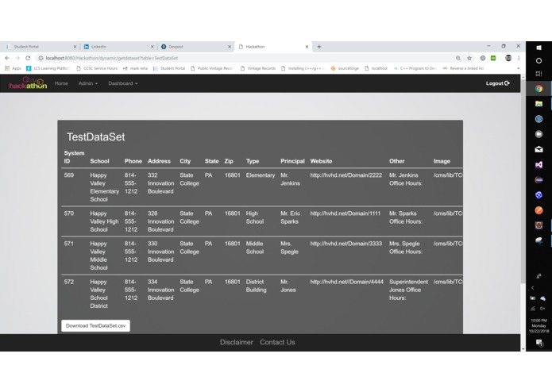Open the Contact Us footer link
The image size is (552, 392).
pos(277,342)
